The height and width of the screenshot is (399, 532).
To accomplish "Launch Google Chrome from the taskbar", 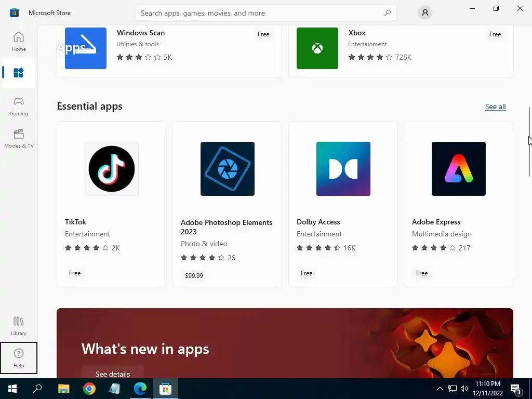I will tap(89, 389).
